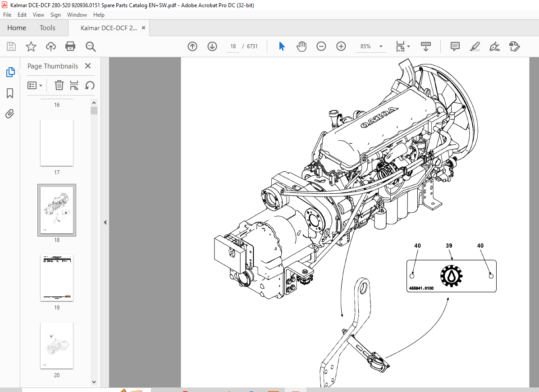The height and width of the screenshot is (392, 539).
Task: Open the View menu
Action: click(x=38, y=14)
